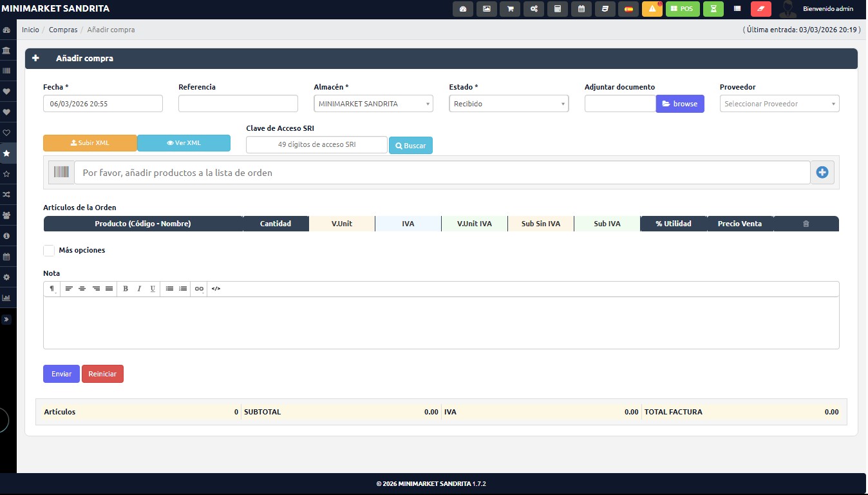Tick the Más opciones checkbox

pyautogui.click(x=49, y=251)
